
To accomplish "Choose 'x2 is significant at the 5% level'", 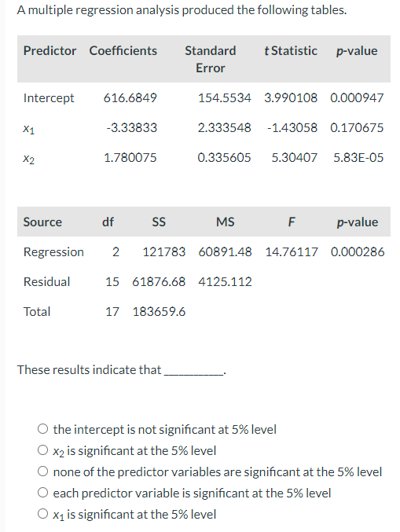I will pyautogui.click(x=42, y=450).
